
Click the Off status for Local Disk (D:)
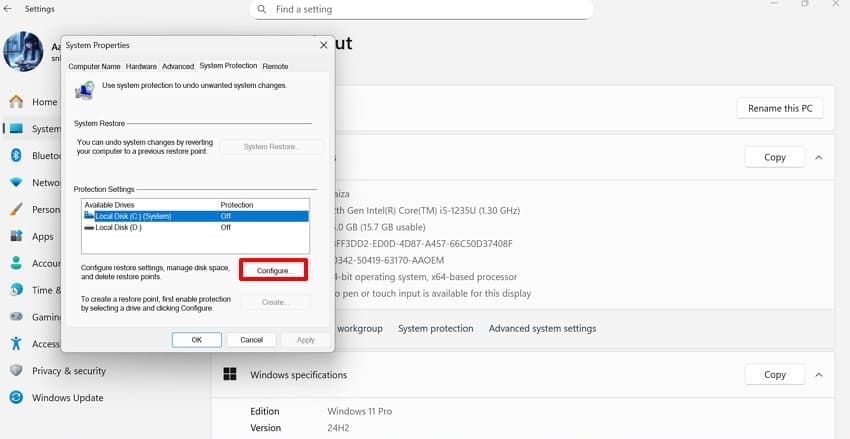(x=226, y=228)
